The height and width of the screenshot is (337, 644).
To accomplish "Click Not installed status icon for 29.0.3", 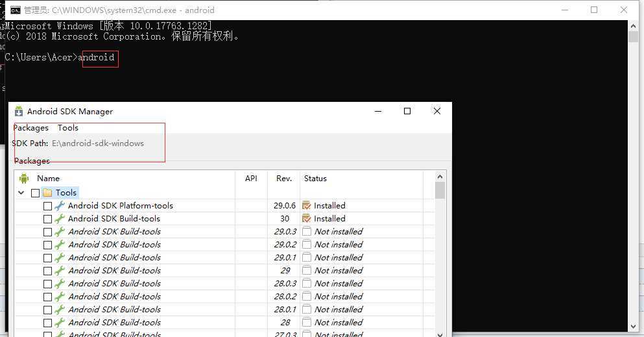I will coord(306,231).
